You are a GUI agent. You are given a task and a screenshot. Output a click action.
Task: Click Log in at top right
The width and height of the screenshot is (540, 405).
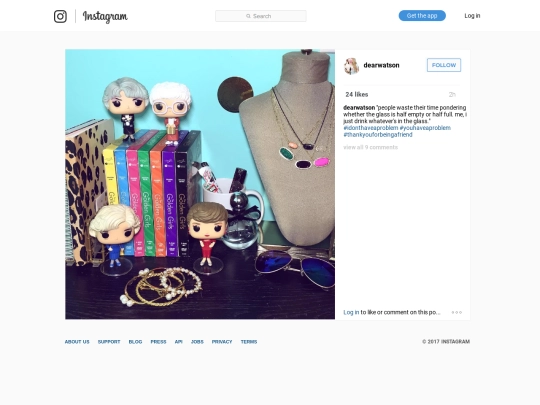[472, 16]
